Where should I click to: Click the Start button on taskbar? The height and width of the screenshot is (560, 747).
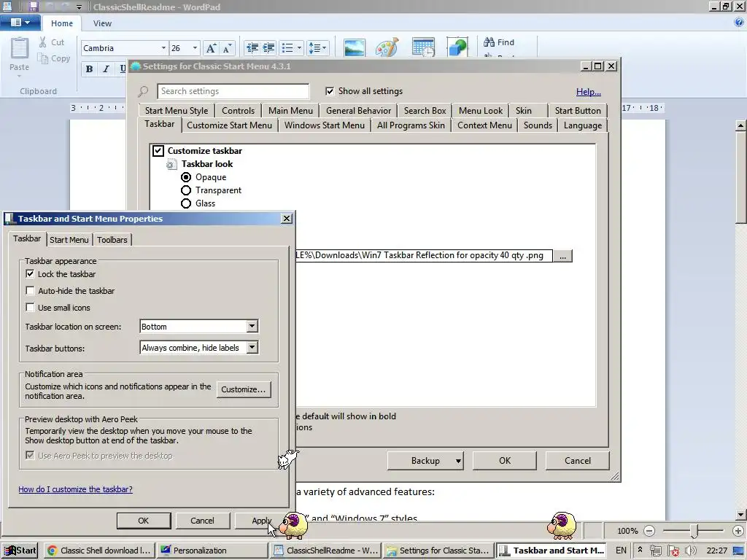point(20,551)
